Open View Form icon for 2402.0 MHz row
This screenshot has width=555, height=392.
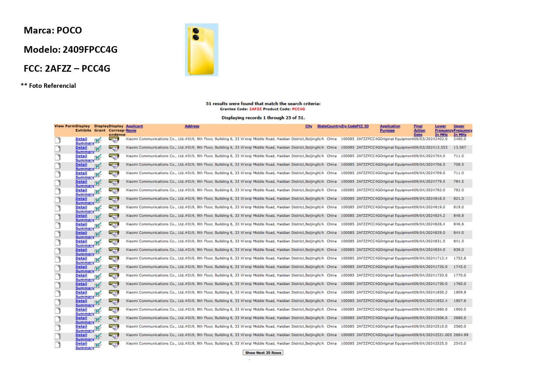click(x=58, y=140)
